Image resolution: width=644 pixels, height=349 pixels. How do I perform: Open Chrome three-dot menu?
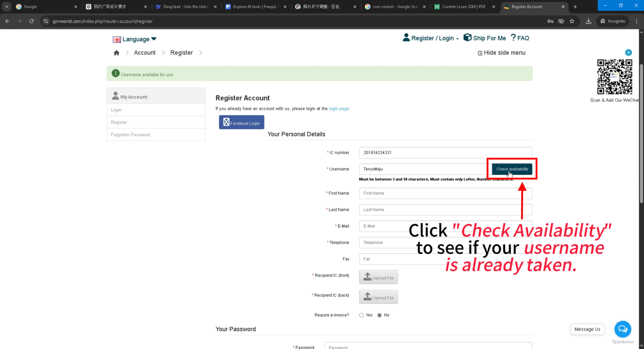coord(637,21)
